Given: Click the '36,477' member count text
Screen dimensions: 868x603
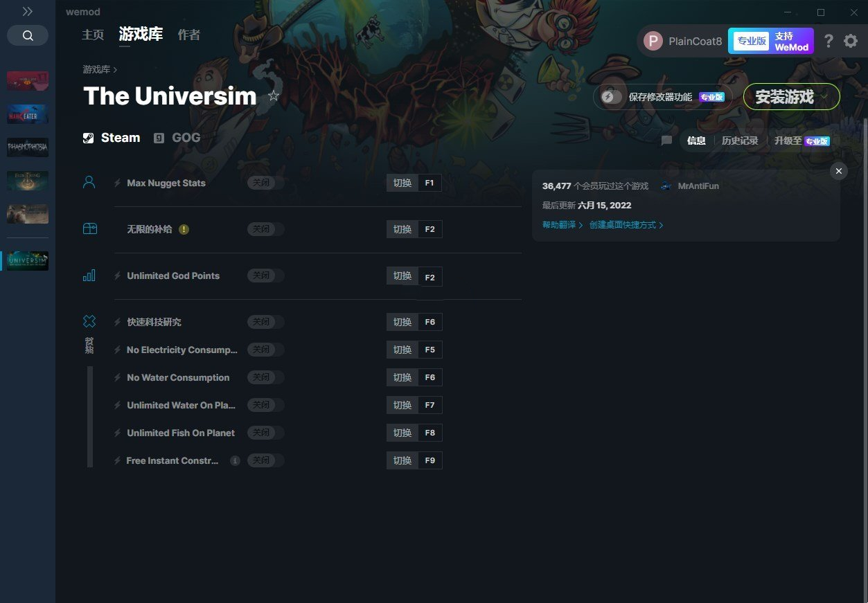Looking at the screenshot, I should (557, 186).
